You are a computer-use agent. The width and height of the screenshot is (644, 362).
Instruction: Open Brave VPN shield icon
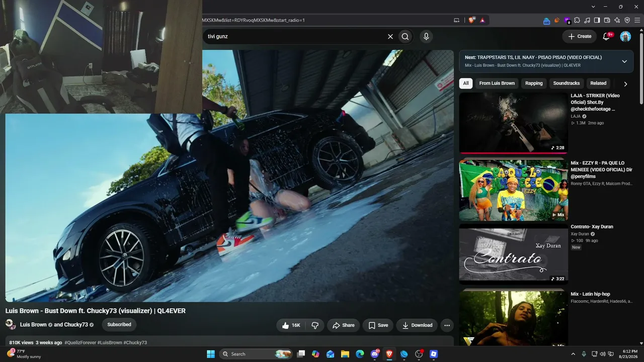tap(627, 20)
